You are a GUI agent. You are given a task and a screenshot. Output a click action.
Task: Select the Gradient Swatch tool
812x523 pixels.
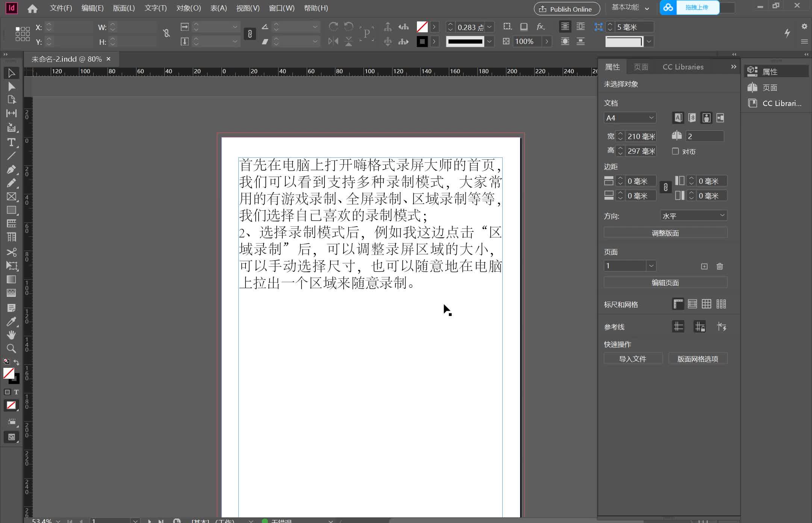[12, 280]
